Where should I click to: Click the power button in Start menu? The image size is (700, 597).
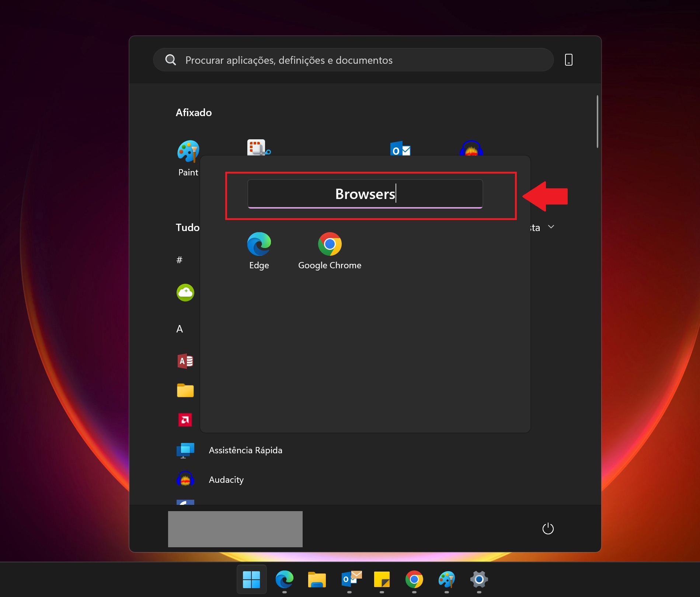coord(548,528)
